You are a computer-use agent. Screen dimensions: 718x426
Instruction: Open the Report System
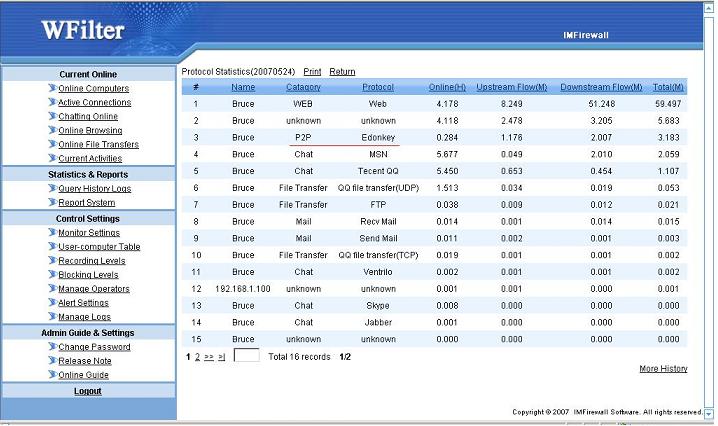click(x=87, y=202)
